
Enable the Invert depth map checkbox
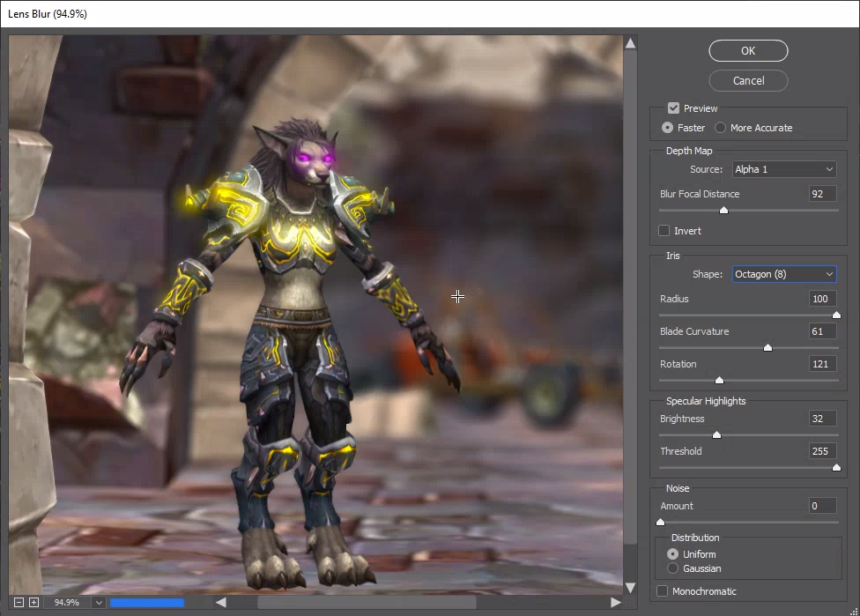664,230
